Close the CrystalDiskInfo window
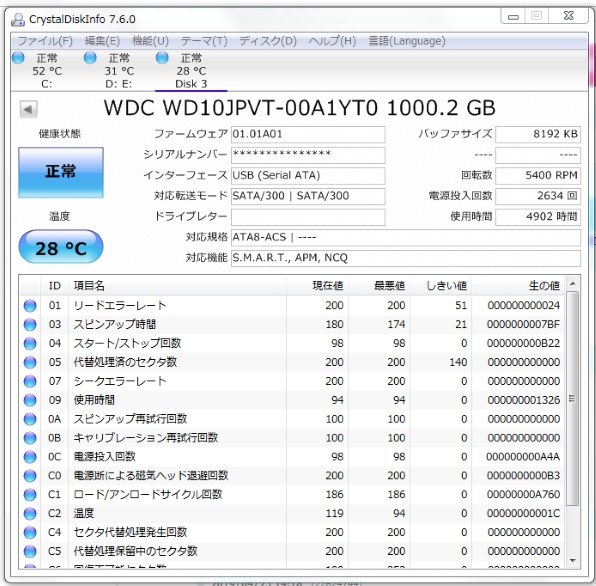Viewport: 596px width, 586px height. [x=569, y=16]
